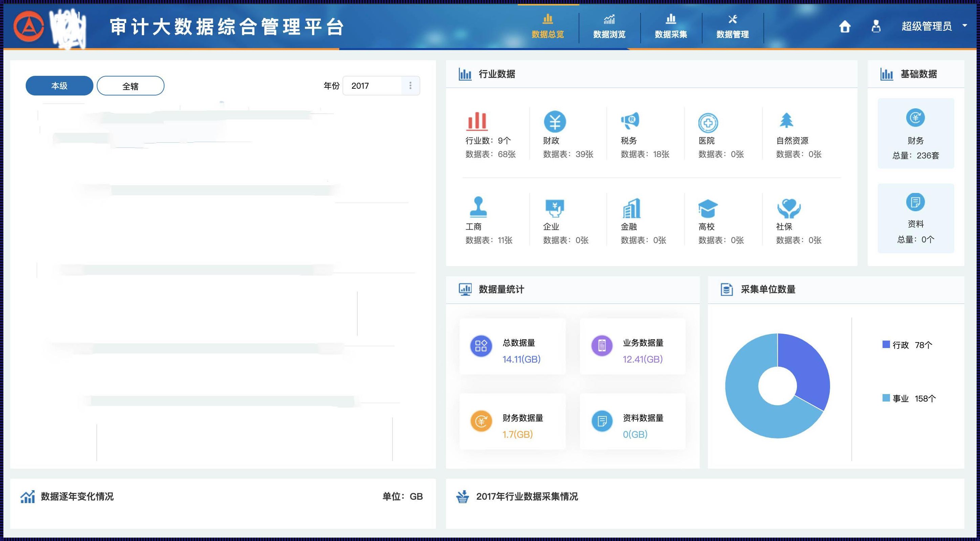Click the 财政 数据表：39张 text
Viewport: 980px width, 541px height.
(568, 154)
